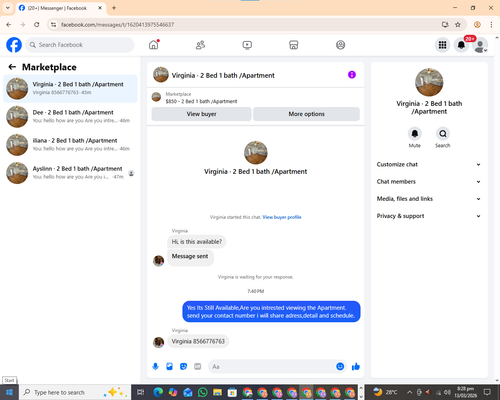Search in conversation with the magnifier icon
The height and width of the screenshot is (400, 500).
click(x=443, y=134)
